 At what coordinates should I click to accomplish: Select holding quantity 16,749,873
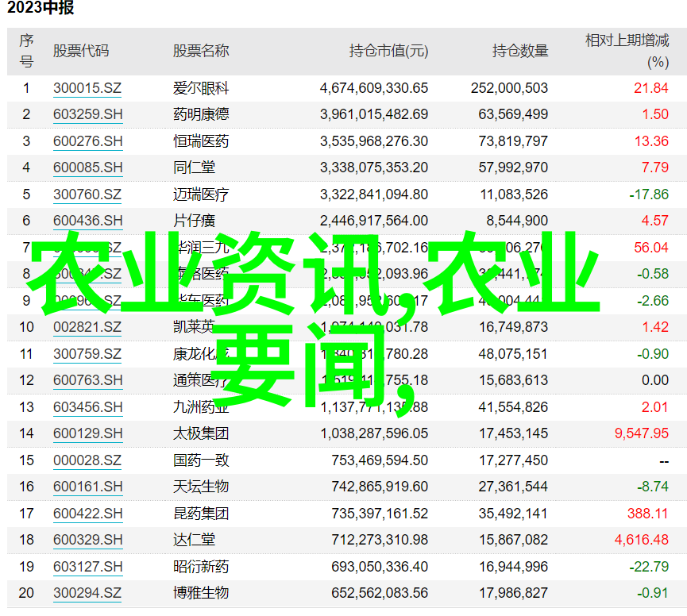(x=513, y=327)
